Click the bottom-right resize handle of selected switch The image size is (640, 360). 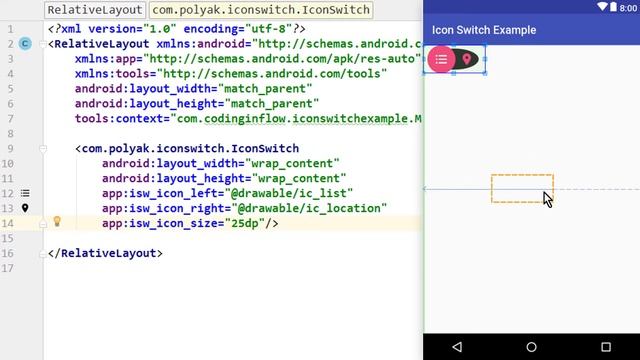coord(485,73)
